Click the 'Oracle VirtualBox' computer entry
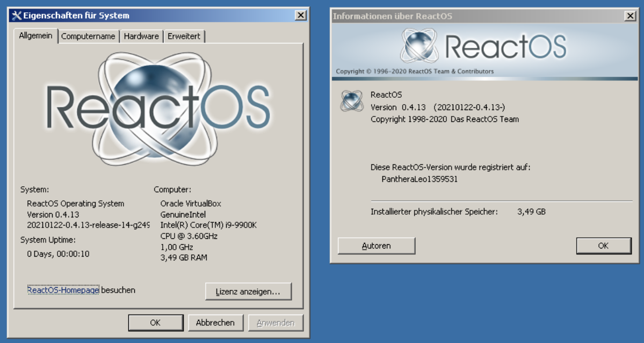Screen dimensions: 644x343 coord(191,203)
